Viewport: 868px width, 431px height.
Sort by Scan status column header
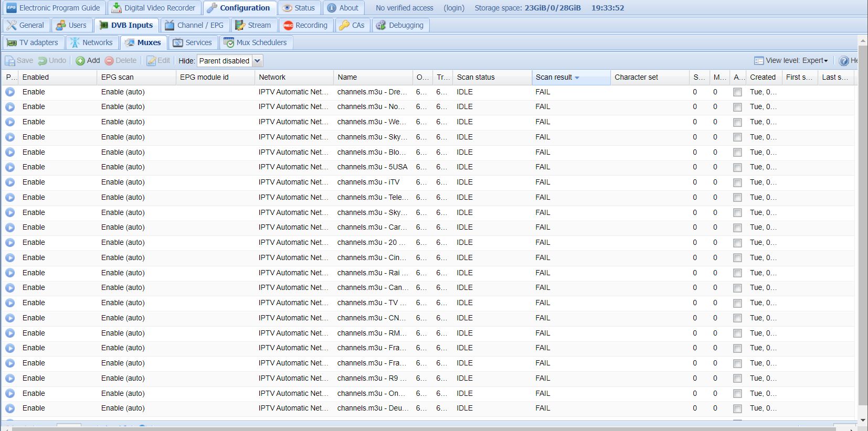492,77
